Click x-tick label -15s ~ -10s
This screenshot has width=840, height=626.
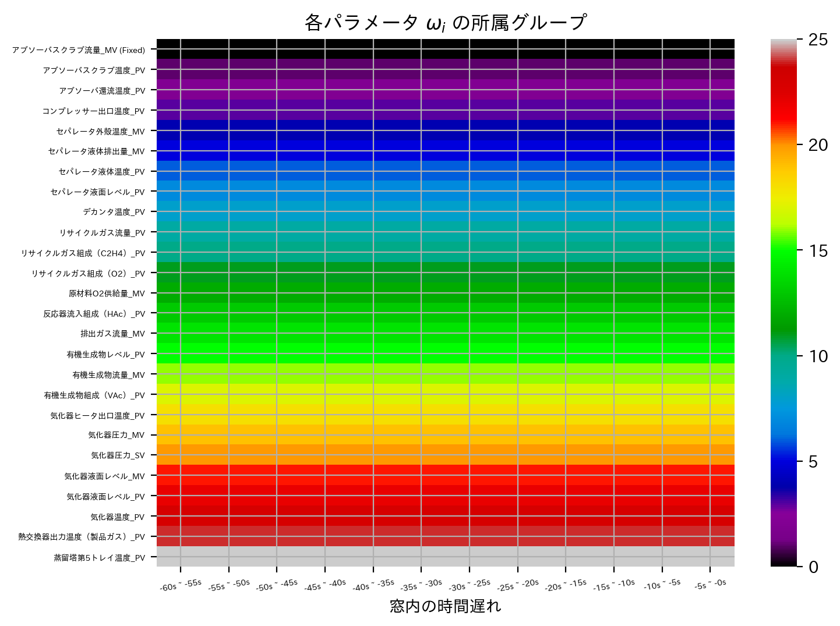coord(614,585)
